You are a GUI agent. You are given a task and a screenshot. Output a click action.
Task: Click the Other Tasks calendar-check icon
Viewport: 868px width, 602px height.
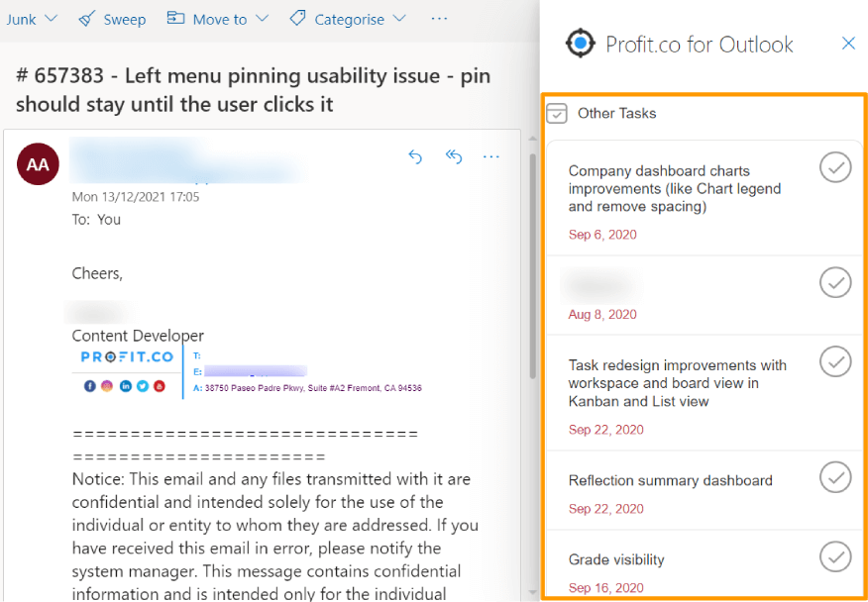click(557, 114)
